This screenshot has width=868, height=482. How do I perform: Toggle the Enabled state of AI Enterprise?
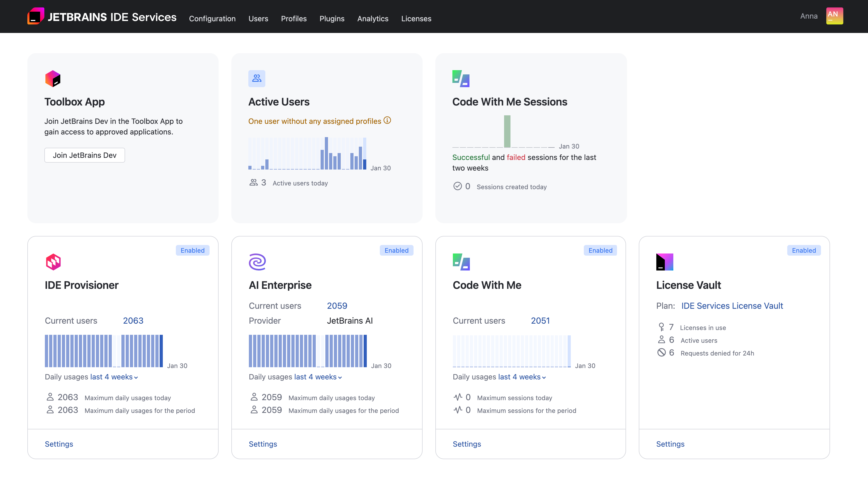pyautogui.click(x=396, y=250)
